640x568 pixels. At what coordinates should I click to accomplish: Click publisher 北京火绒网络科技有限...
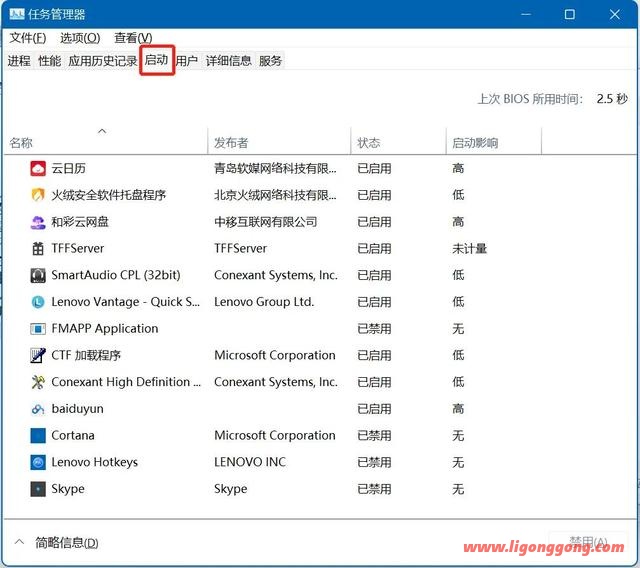point(275,195)
